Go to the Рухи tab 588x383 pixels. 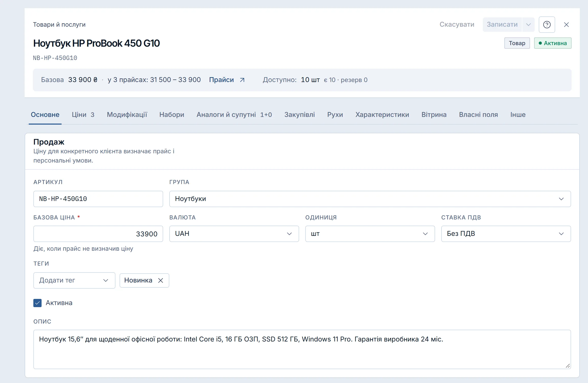coord(335,115)
